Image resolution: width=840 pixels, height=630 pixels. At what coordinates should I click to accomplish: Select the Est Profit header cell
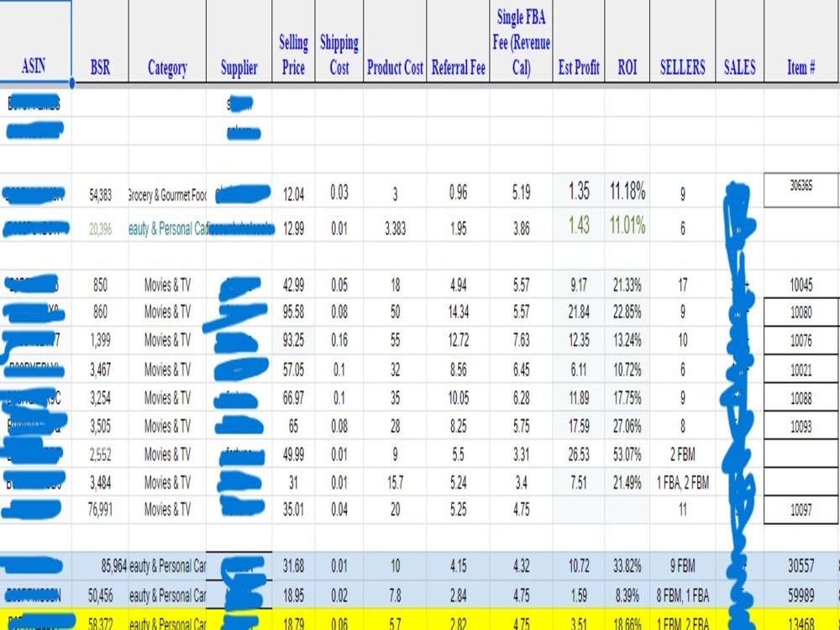579,41
